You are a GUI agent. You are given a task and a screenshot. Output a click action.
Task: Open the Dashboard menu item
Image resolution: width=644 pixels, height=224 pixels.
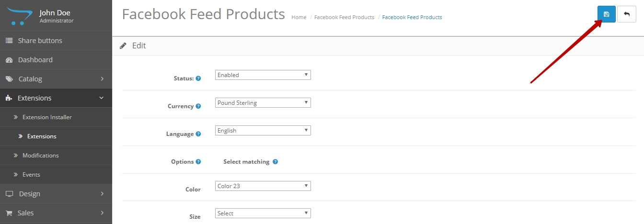coord(35,60)
